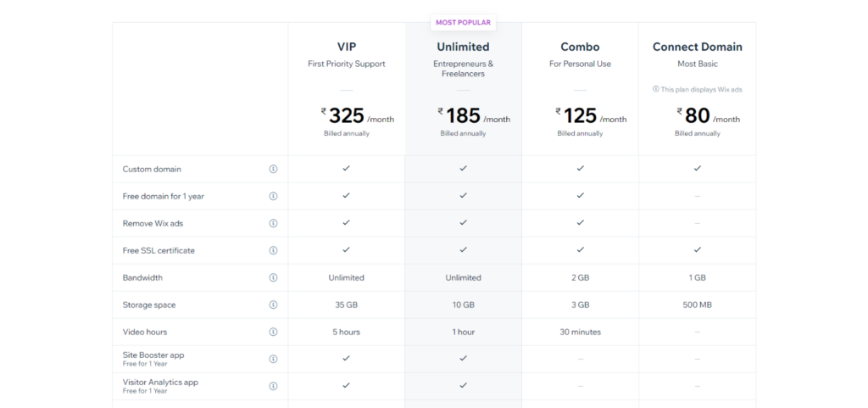
Task: Click info icon beside Video hours
Action: [273, 332]
